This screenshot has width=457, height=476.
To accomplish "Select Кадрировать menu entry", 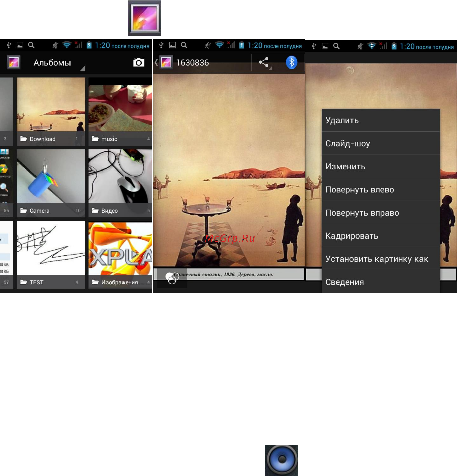I will pos(381,236).
